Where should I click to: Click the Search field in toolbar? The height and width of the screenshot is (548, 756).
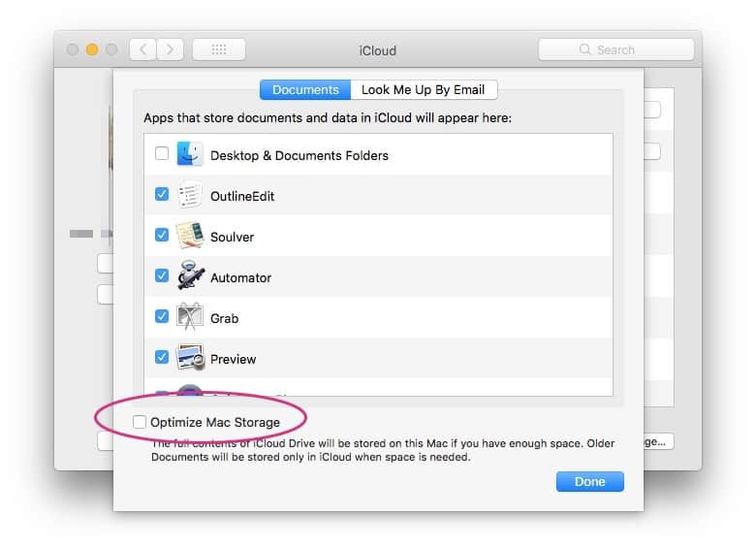(616, 49)
